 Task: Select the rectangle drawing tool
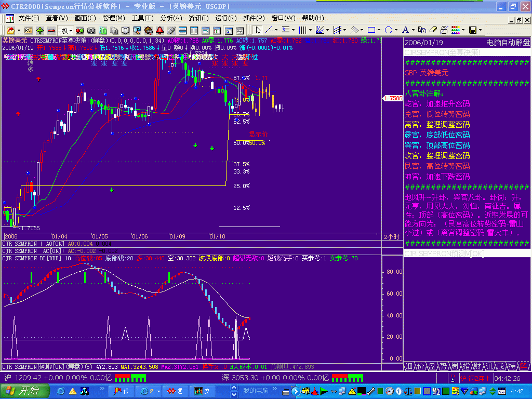[x=371, y=30]
